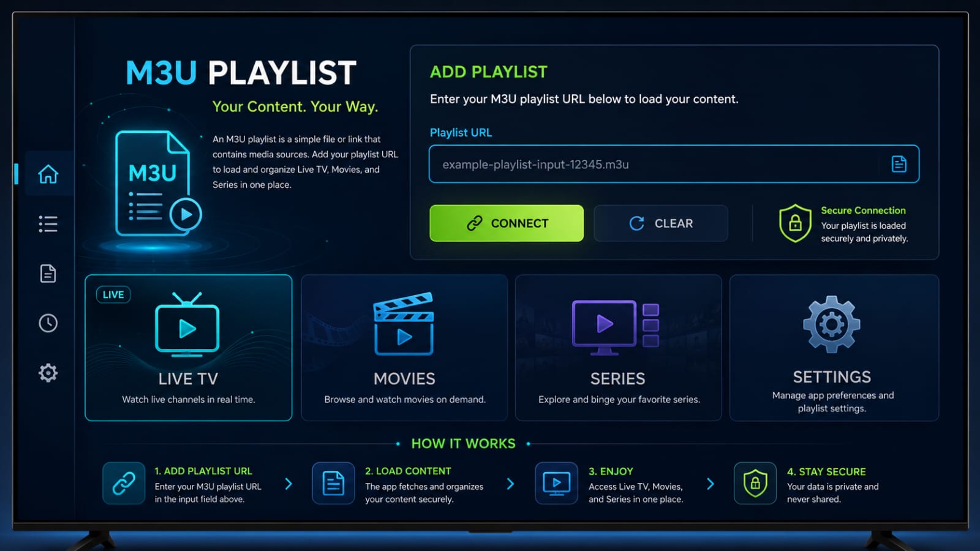The image size is (980, 551).
Task: Click the LIVE badge on Live TV card
Action: (x=113, y=294)
